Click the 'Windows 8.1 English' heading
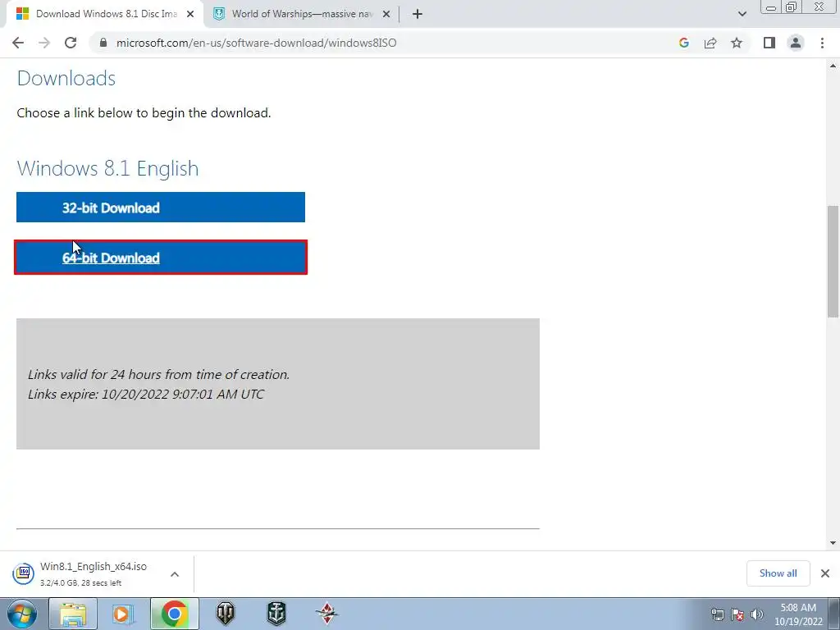Image resolution: width=840 pixels, height=630 pixels. (x=107, y=168)
